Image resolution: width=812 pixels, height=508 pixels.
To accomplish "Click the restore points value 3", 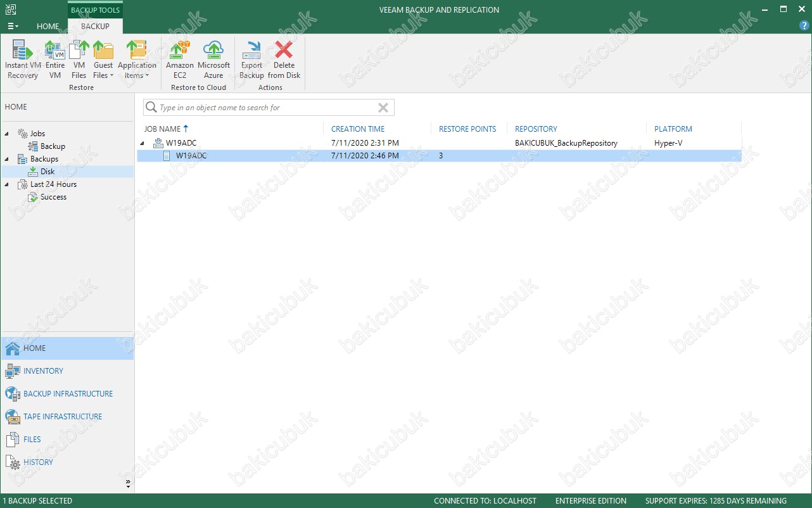I will (x=441, y=156).
